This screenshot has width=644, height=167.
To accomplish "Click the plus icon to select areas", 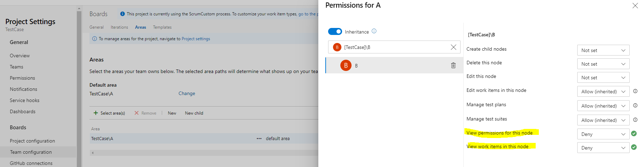I will point(96,113).
